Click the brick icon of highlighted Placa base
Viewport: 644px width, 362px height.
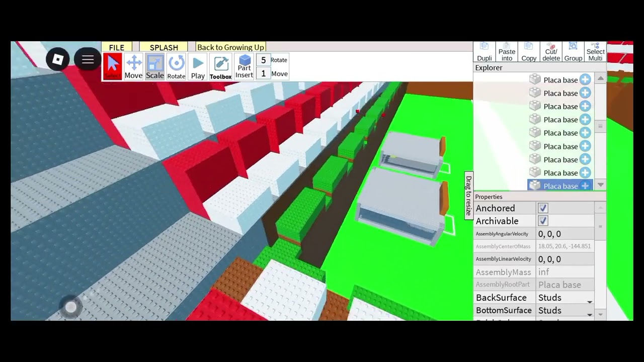point(535,186)
